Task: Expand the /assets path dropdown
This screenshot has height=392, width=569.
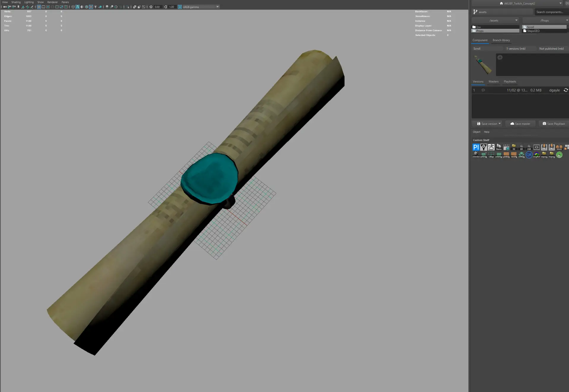Action: pyautogui.click(x=516, y=20)
